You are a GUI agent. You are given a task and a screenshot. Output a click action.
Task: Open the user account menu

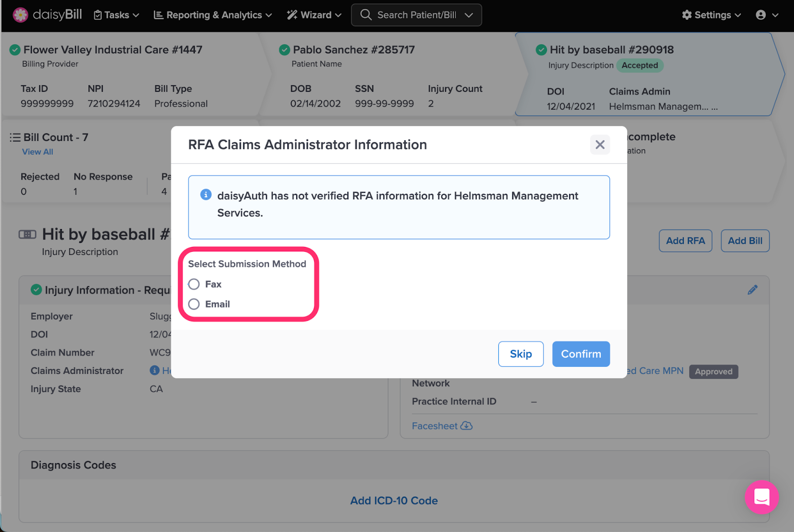767,15
